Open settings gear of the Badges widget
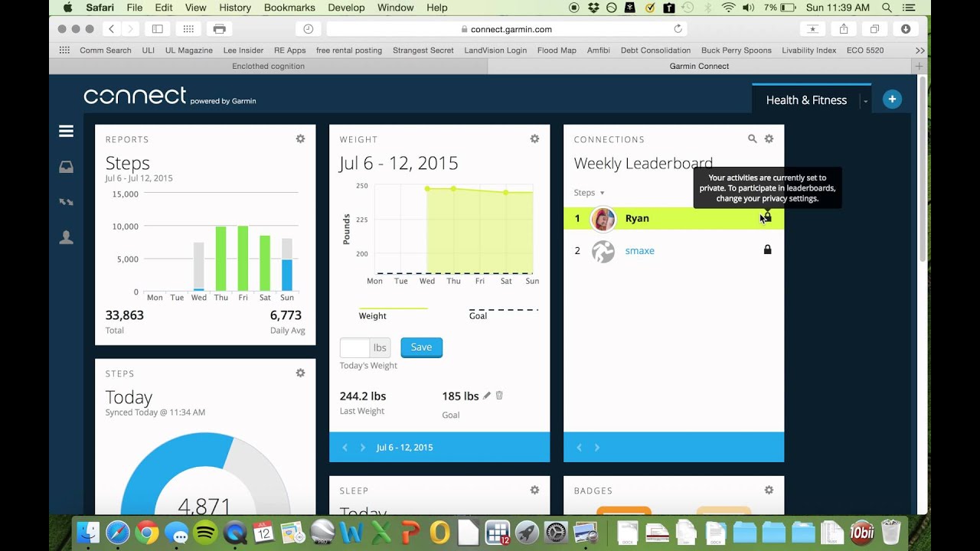The height and width of the screenshot is (551, 980). [769, 490]
